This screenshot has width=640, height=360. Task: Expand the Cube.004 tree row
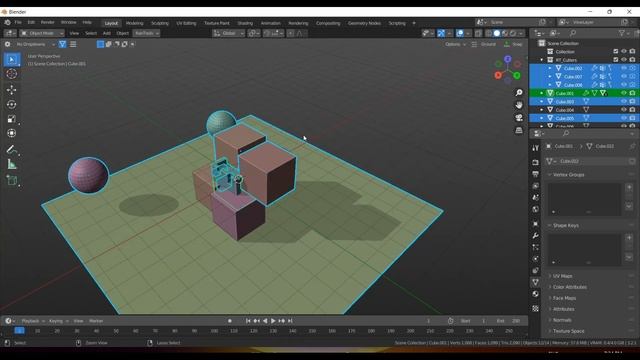542,110
